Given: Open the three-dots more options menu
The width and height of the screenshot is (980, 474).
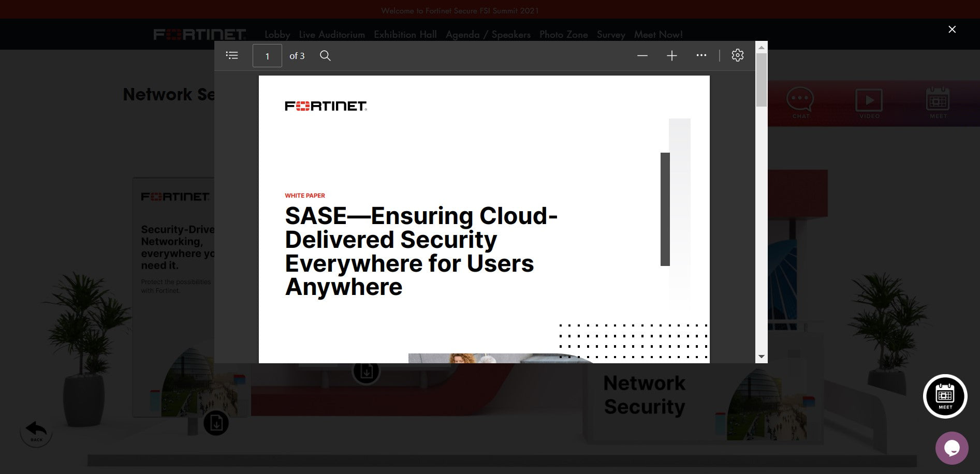Looking at the screenshot, I should click(x=701, y=55).
